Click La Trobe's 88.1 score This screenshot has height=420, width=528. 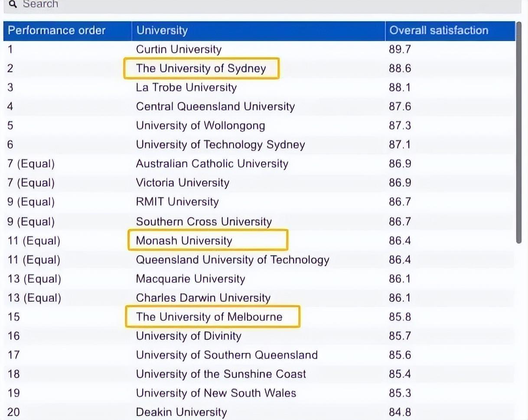pyautogui.click(x=399, y=87)
